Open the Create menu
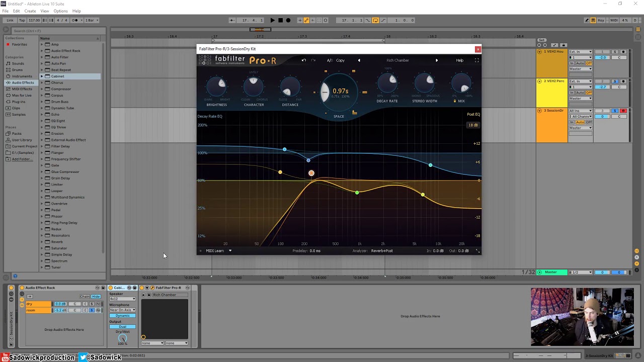The image size is (644, 362). (x=30, y=11)
